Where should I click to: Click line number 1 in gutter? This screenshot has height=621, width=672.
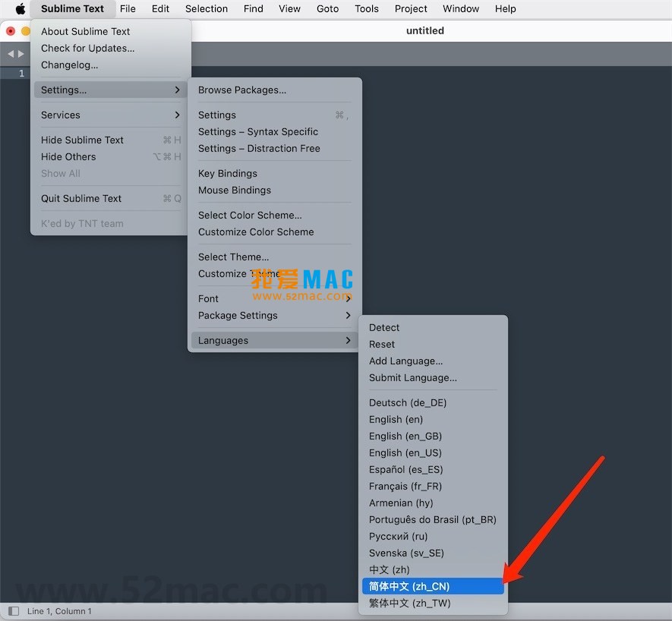[21, 74]
